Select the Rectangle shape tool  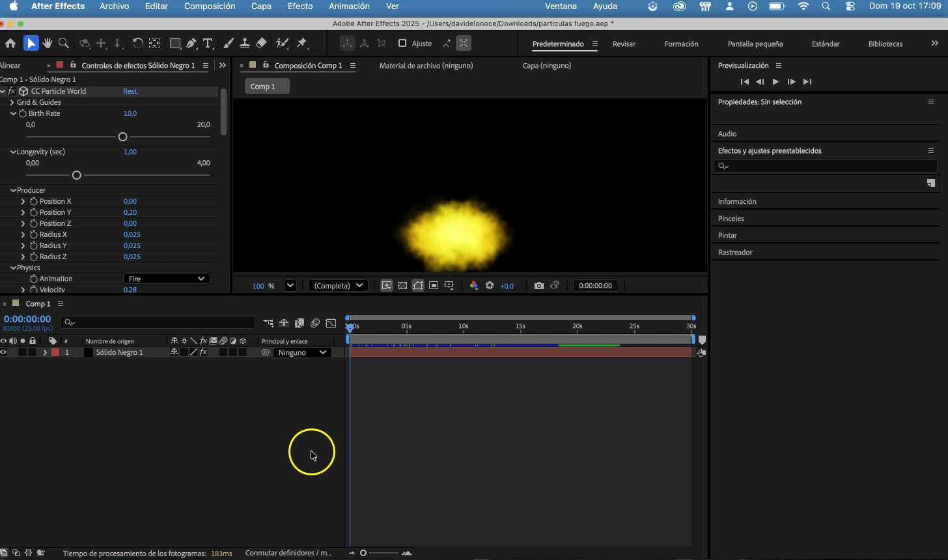click(x=174, y=44)
